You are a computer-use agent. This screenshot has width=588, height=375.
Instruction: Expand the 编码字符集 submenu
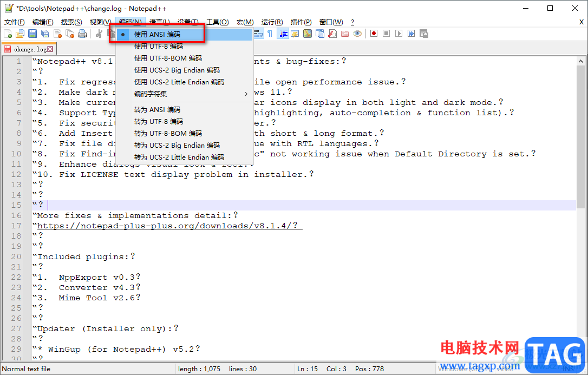pos(185,94)
